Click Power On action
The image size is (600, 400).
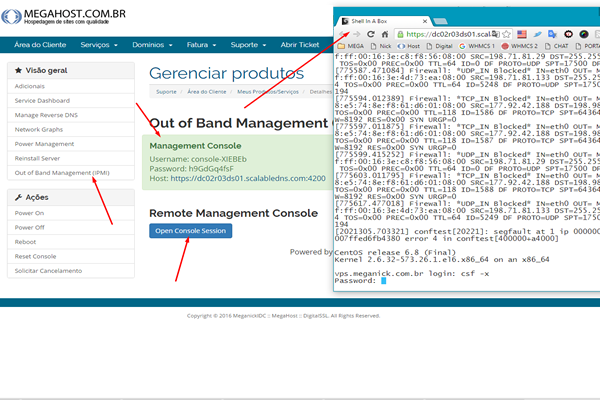71,213
